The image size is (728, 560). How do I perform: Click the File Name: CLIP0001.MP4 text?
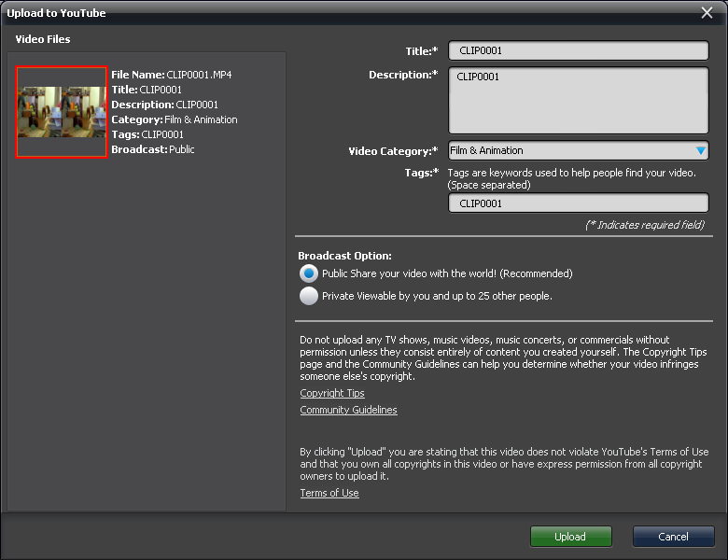(x=172, y=75)
